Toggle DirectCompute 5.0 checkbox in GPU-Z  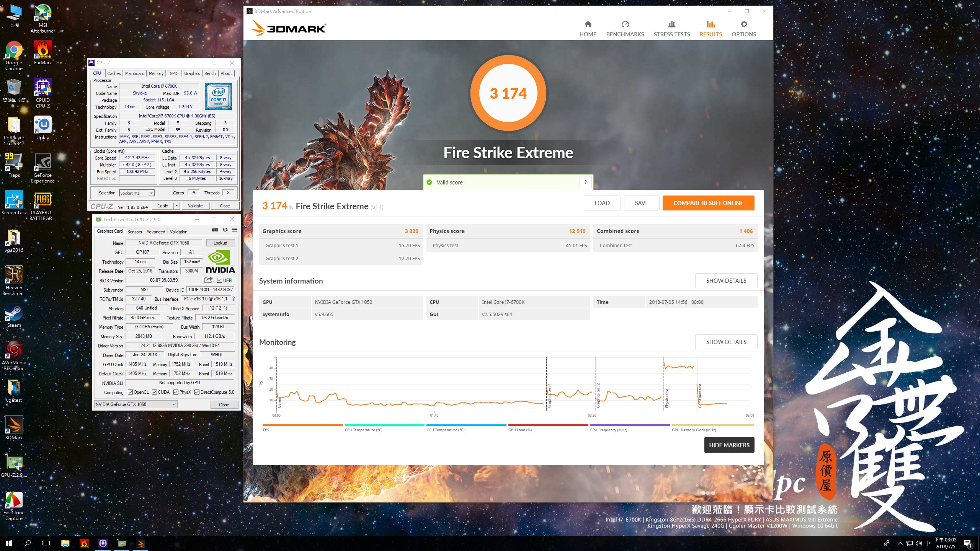pos(197,392)
